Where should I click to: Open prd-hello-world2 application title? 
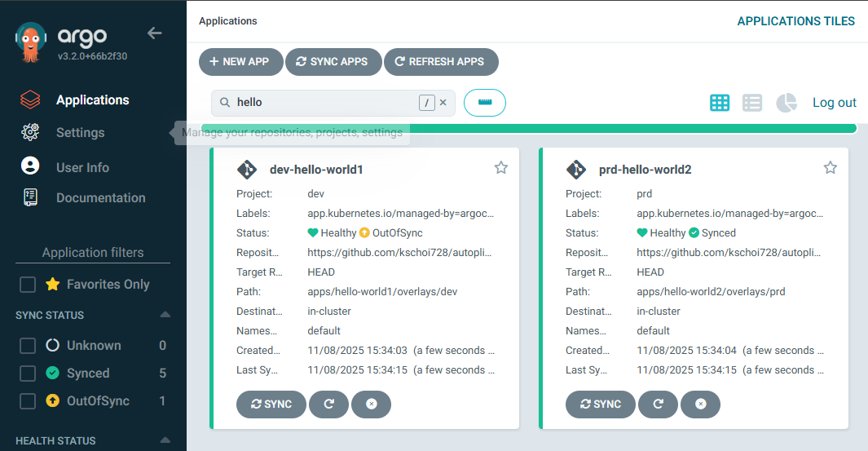pos(645,170)
